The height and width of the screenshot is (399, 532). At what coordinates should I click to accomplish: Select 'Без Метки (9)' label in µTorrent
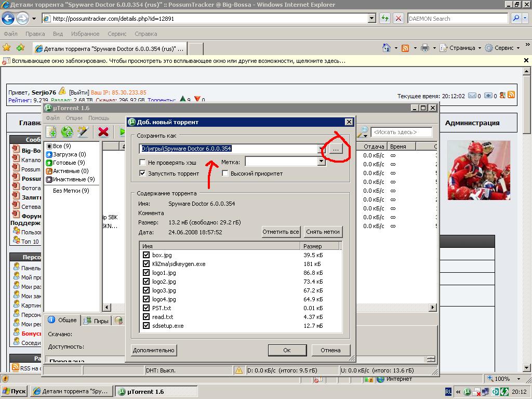pyautogui.click(x=71, y=191)
